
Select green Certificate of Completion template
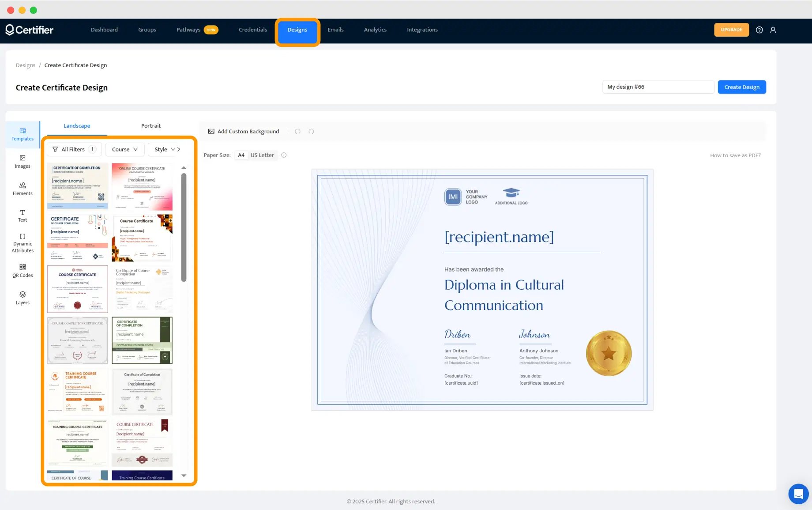pyautogui.click(x=142, y=340)
